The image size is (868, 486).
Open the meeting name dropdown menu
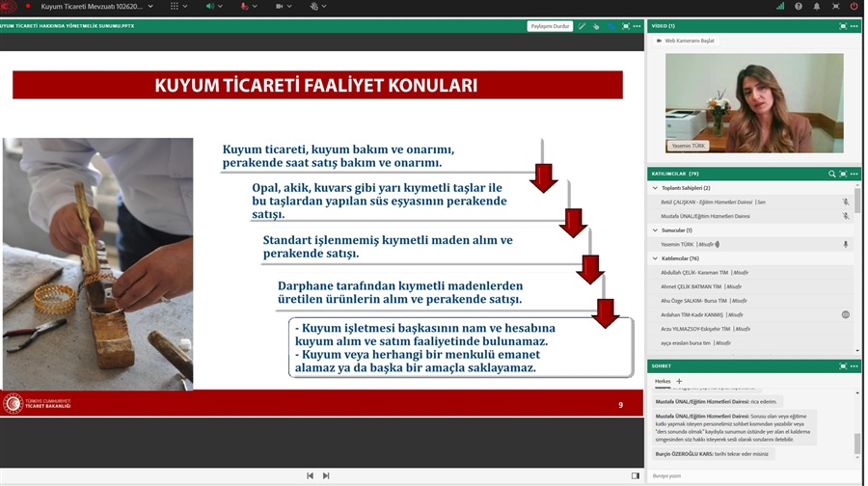coord(149,6)
